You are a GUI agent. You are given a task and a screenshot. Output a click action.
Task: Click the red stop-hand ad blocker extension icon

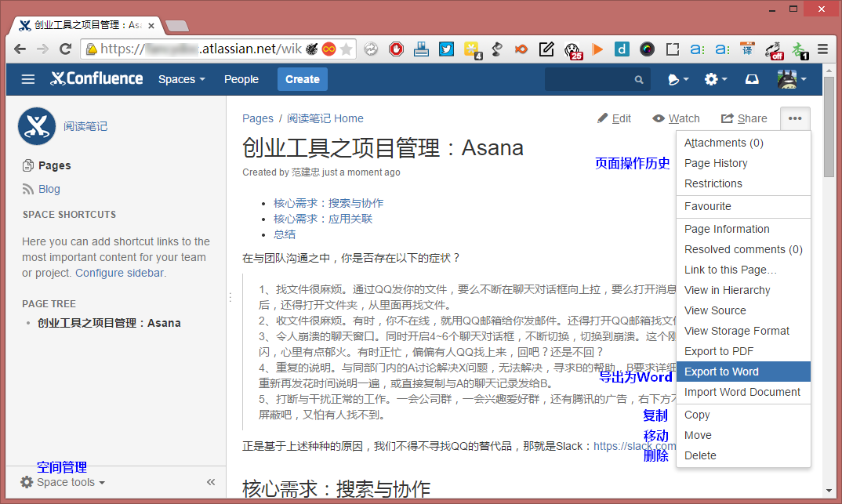click(x=396, y=49)
